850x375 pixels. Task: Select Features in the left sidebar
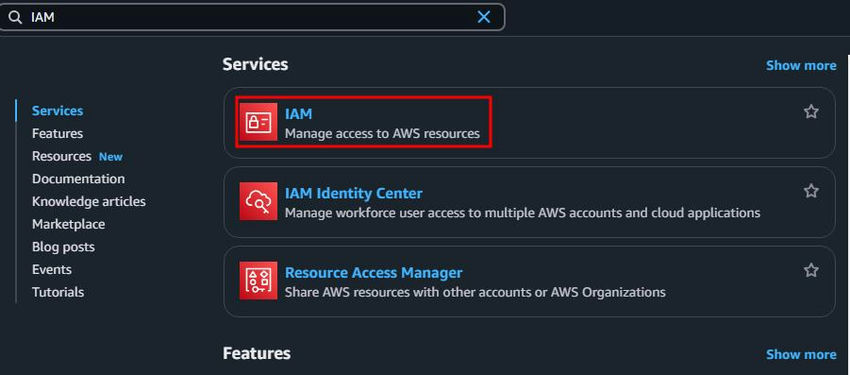(57, 133)
